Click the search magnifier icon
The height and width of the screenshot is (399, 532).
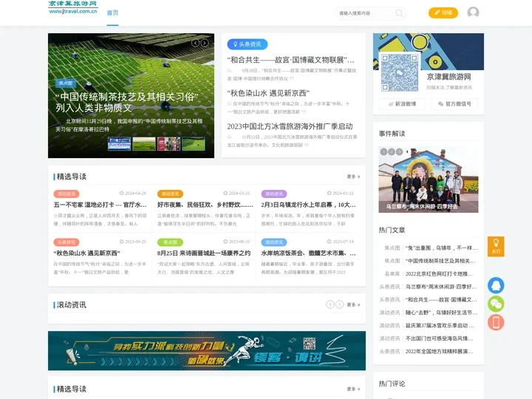coord(399,13)
